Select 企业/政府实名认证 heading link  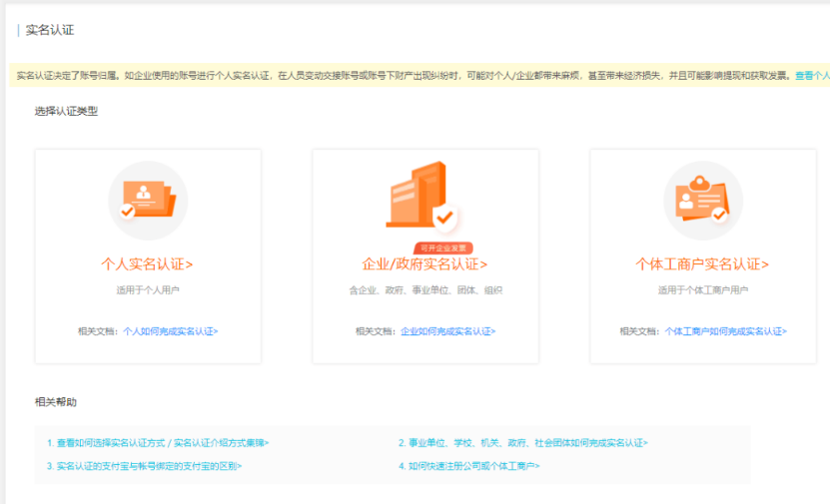(424, 264)
